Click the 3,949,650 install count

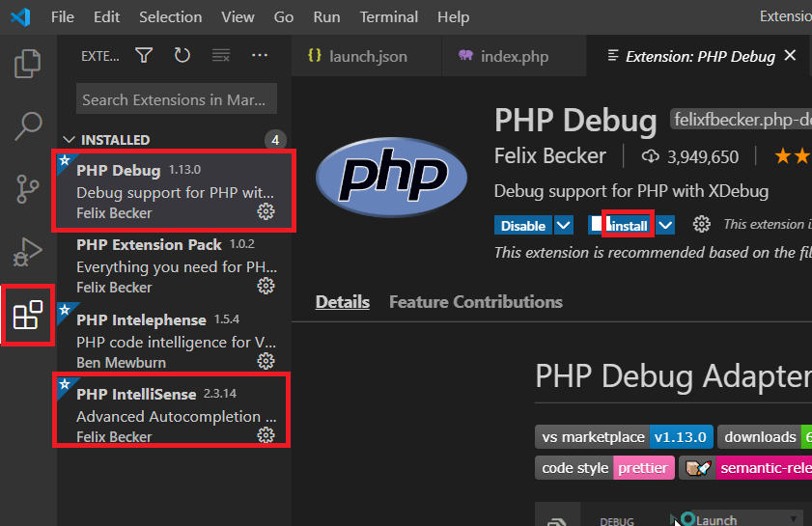(703, 157)
